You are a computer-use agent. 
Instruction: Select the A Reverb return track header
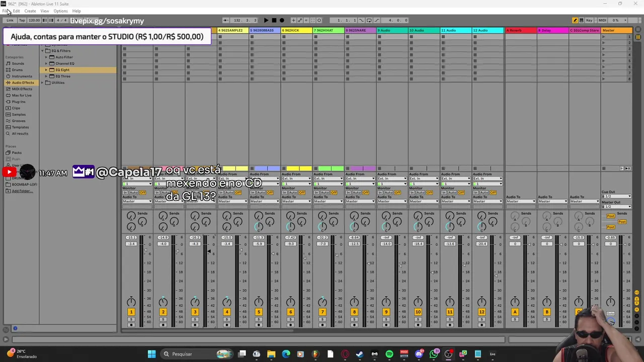click(520, 31)
